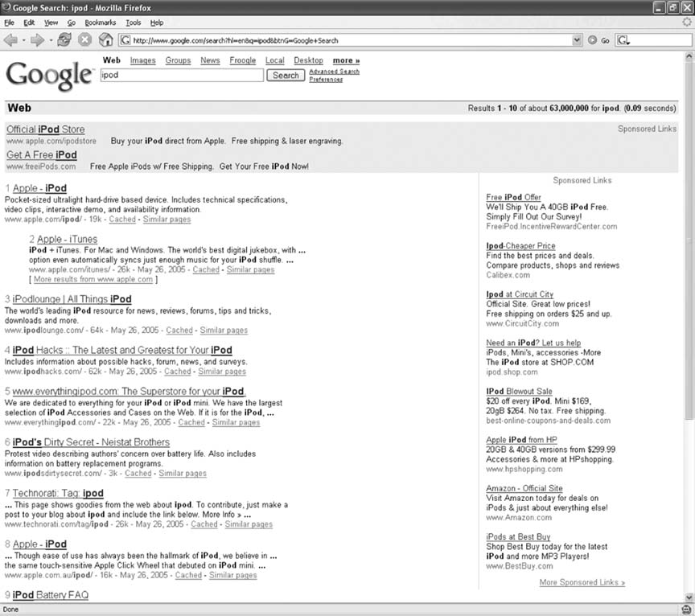Viewport: 695px width, 616px height.
Task: Switch to Local search tab
Action: [275, 60]
